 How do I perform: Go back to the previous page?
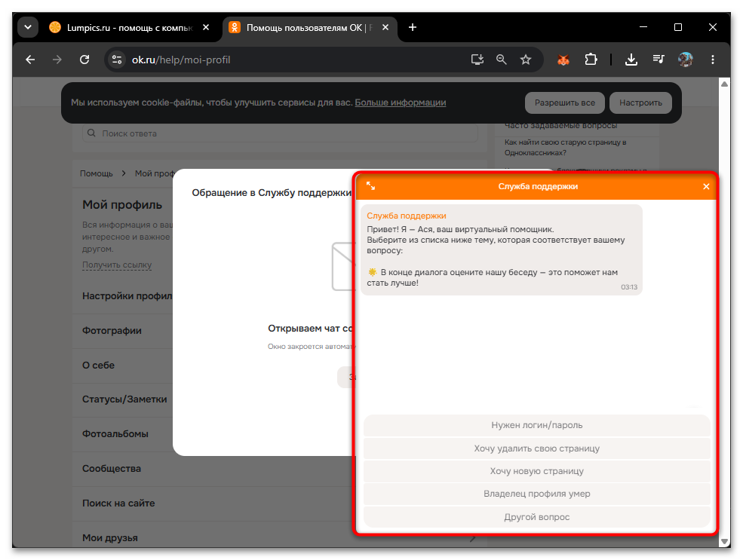30,60
